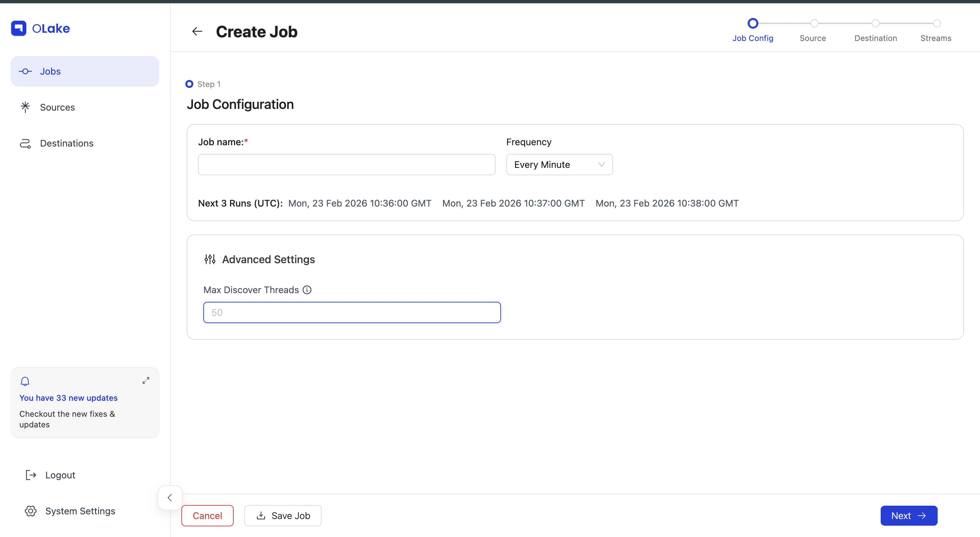
Task: Click the Cancel button
Action: [x=207, y=516]
